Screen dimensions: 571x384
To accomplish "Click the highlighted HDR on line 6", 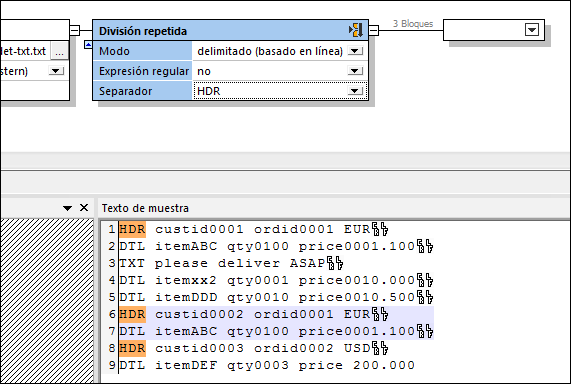I will [132, 314].
